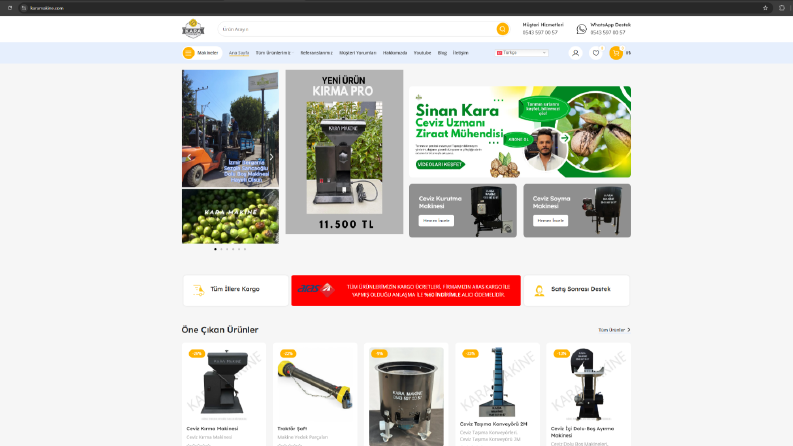Select last slider pagination dot
Screen dimensions: 793x446
pos(245,249)
